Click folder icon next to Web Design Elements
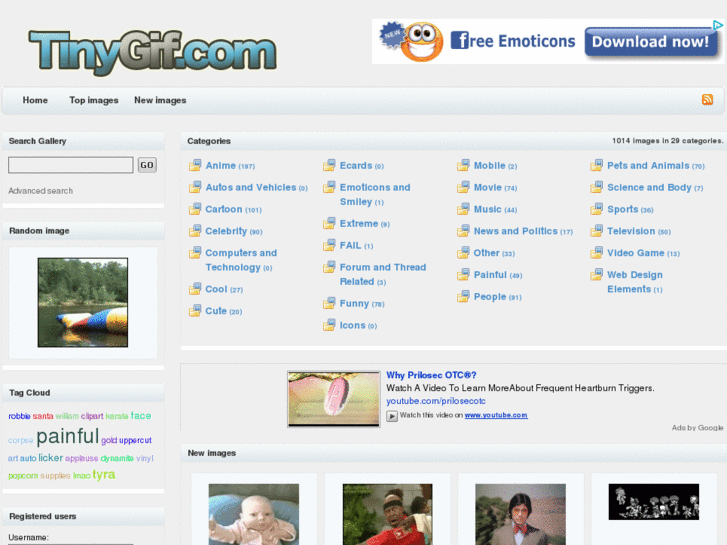The height and width of the screenshot is (545, 727). tap(597, 274)
